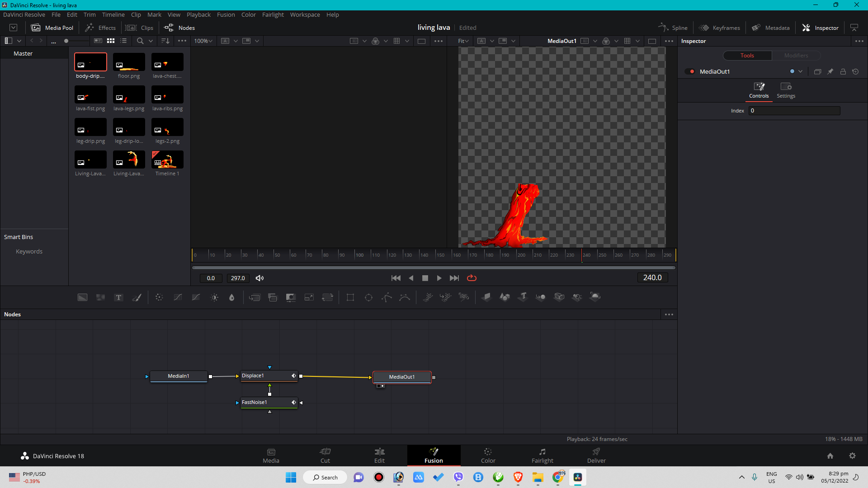The image size is (868, 488).
Task: Add a Blur tool (droplet icon)
Action: pyautogui.click(x=232, y=297)
